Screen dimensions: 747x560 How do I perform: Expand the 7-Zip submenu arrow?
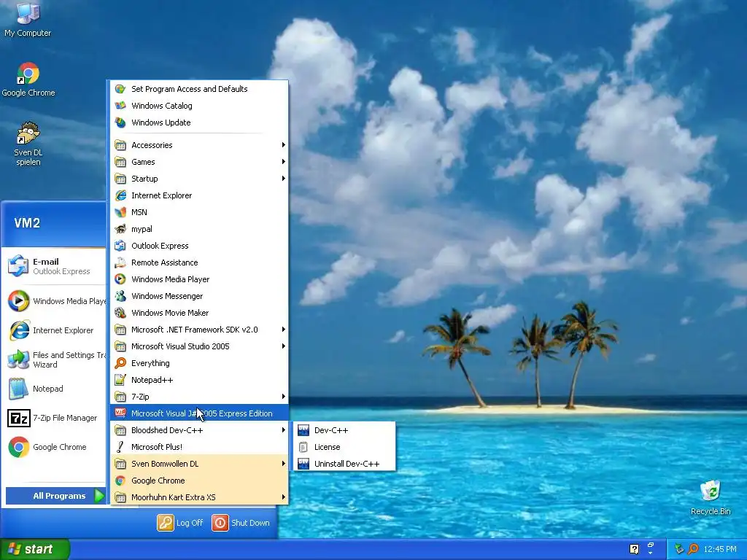[x=284, y=396]
